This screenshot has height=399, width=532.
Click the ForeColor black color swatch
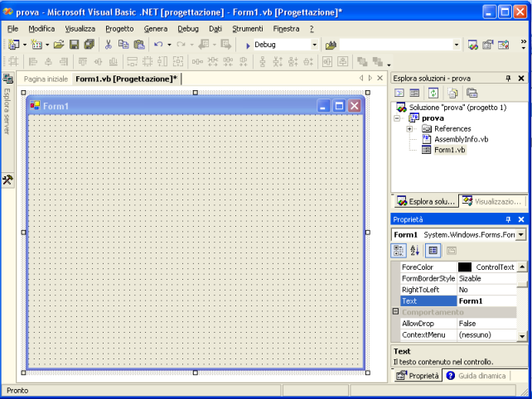tap(465, 267)
